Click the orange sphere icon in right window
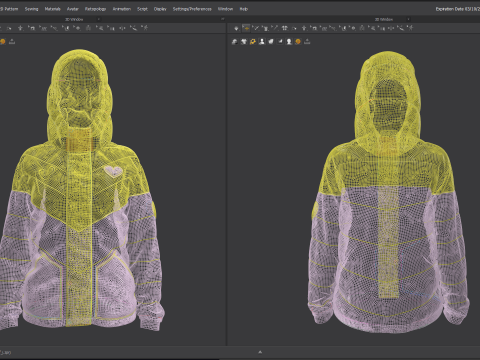Screen dimensions: 480x360 coord(298,41)
